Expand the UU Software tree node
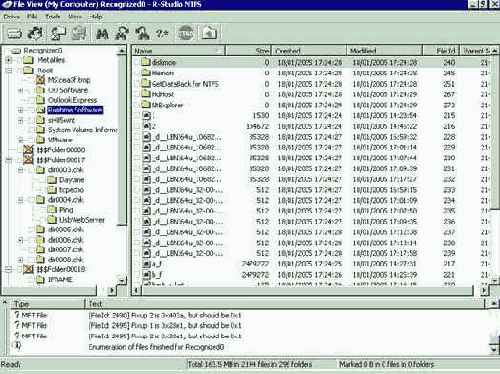This screenshot has width=500, height=374. coord(20,90)
